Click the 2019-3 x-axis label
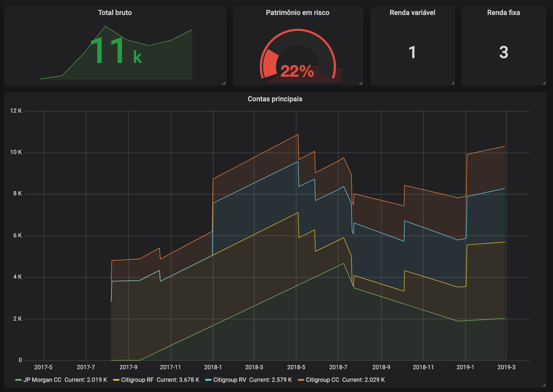The width and height of the screenshot is (553, 392). pyautogui.click(x=506, y=367)
